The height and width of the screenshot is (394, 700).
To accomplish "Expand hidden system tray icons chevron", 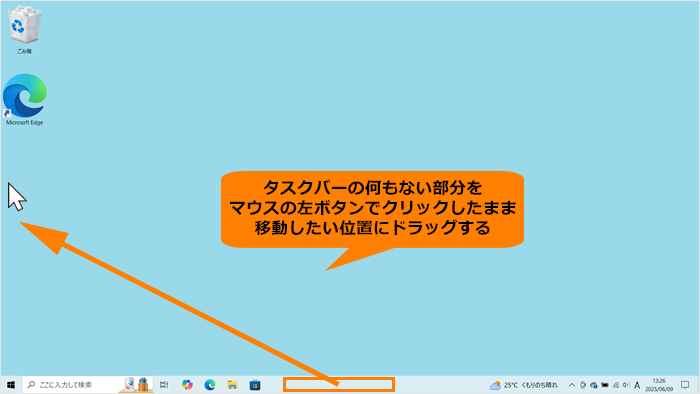I will click(572, 385).
